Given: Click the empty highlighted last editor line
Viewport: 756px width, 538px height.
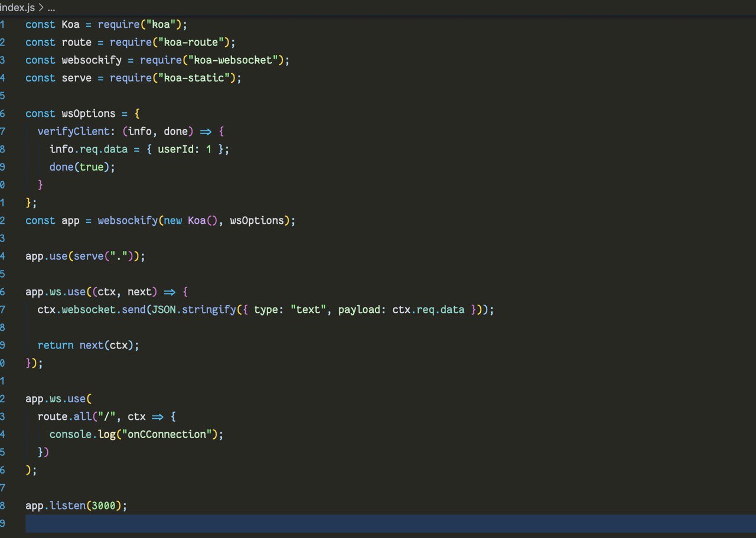Looking at the screenshot, I should (x=390, y=524).
